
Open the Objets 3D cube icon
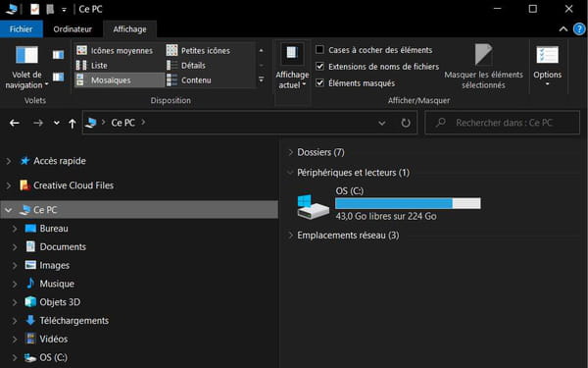(30, 302)
